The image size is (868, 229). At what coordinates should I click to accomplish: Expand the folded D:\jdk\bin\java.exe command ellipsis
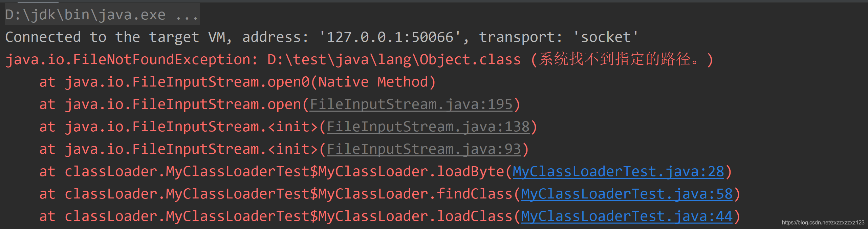coord(187,15)
